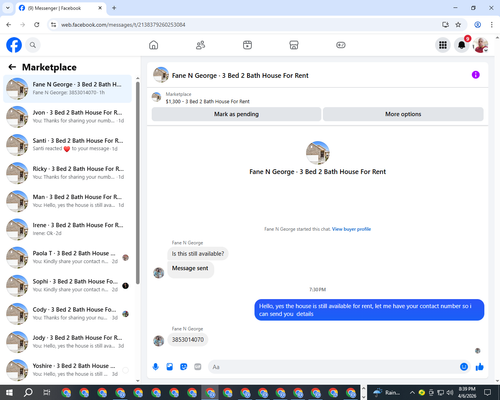Select the Messenger | Facebook tab
The width and height of the screenshot is (500, 400).
60,8
